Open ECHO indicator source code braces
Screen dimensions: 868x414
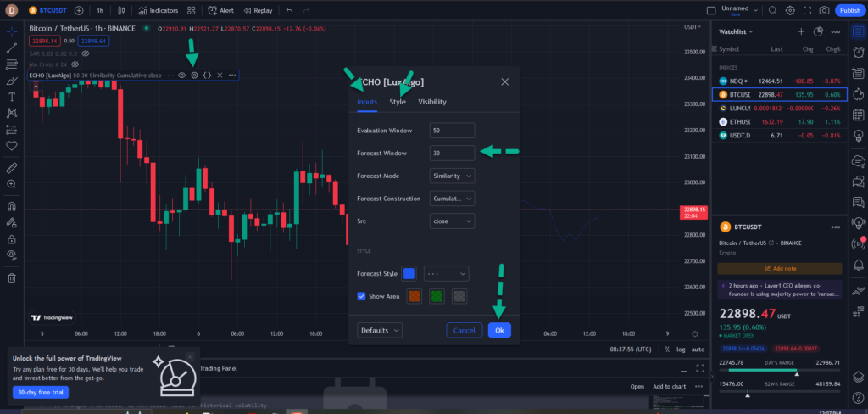click(x=207, y=75)
